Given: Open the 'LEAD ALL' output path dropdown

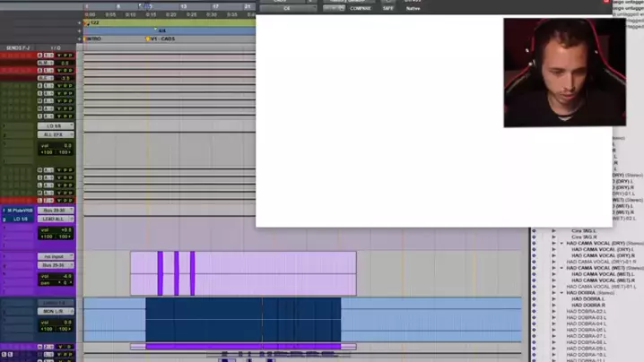Looking at the screenshot, I should click(56, 219).
